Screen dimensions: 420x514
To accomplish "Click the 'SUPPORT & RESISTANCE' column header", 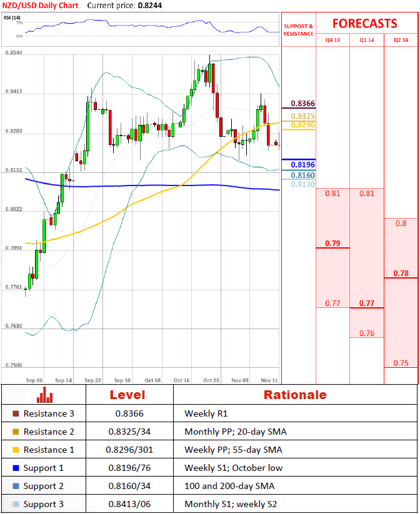I will pos(298,30).
